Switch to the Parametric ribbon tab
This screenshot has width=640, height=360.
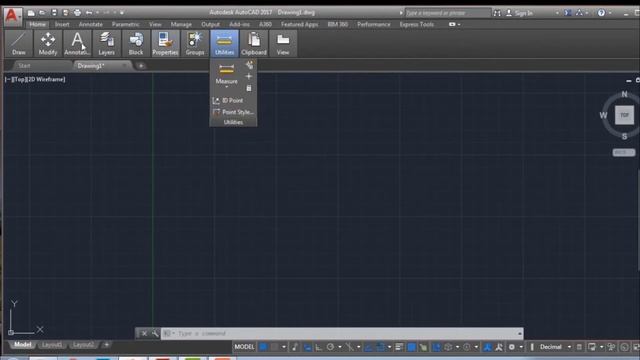(126, 24)
